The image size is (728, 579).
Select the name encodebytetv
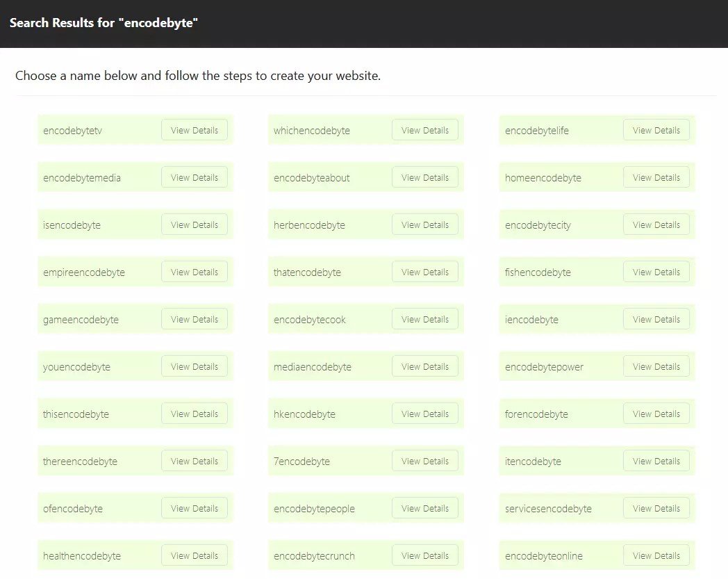72,131
